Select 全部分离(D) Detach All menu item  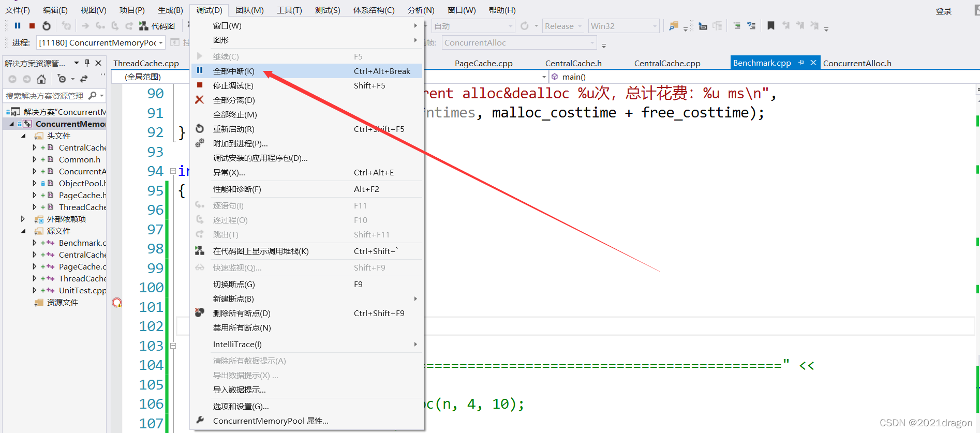307,100
